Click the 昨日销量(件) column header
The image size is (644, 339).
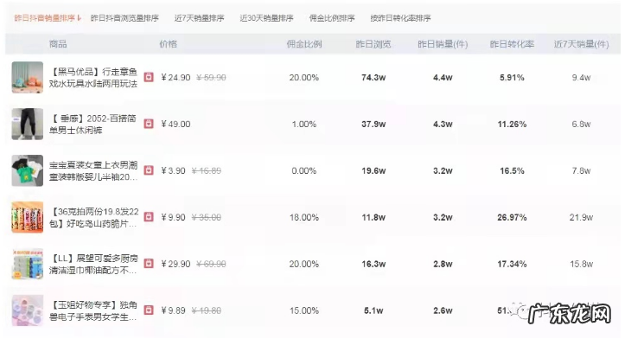tap(443, 44)
